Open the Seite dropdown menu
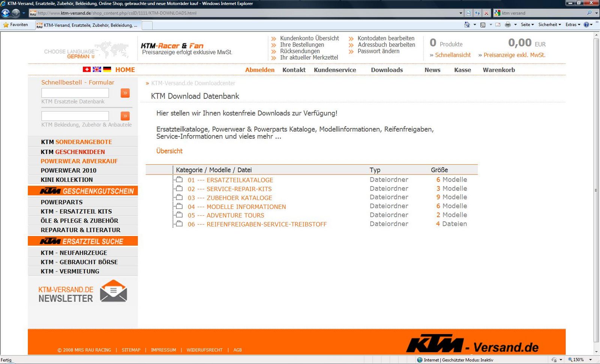600x364 pixels. point(527,25)
